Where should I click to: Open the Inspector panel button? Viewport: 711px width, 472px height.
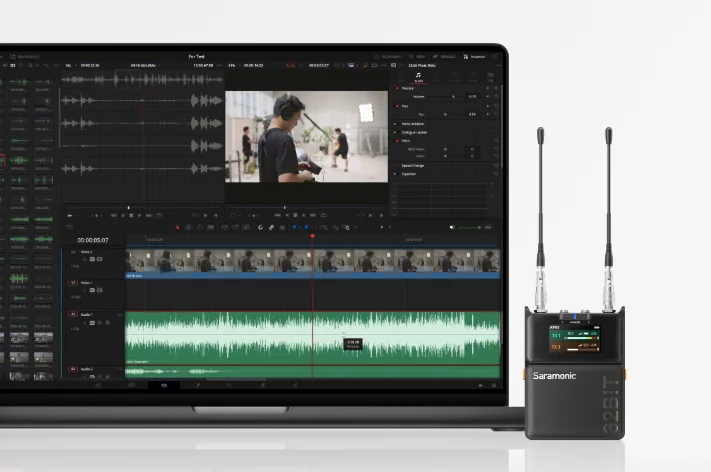point(474,57)
